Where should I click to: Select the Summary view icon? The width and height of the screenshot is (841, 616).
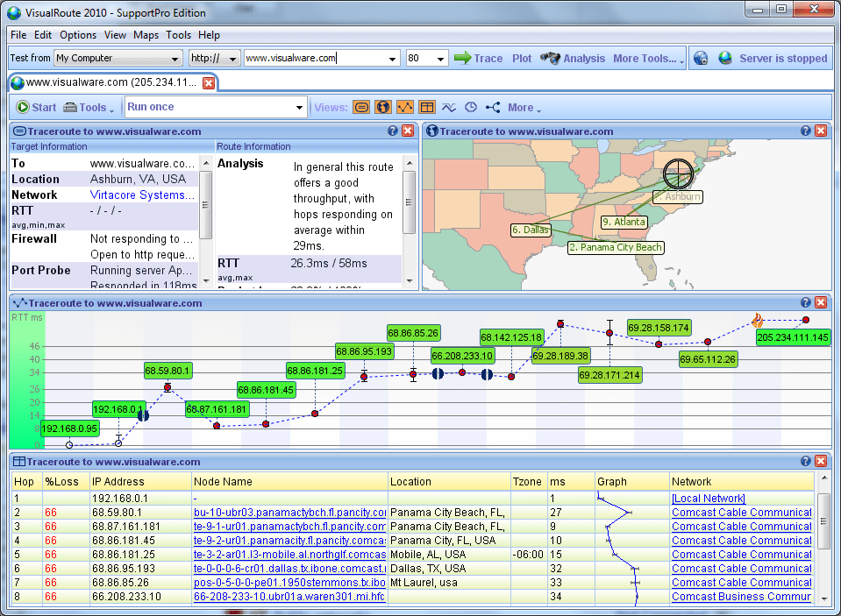(361, 107)
